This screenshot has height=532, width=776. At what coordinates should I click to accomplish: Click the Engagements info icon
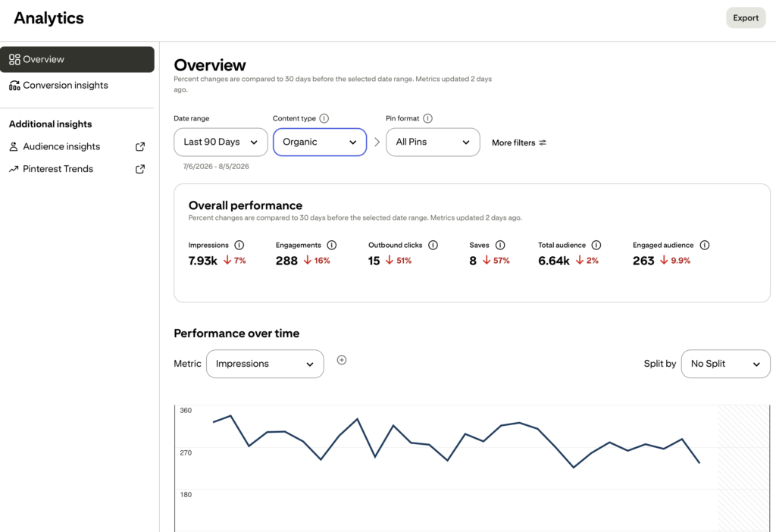332,245
